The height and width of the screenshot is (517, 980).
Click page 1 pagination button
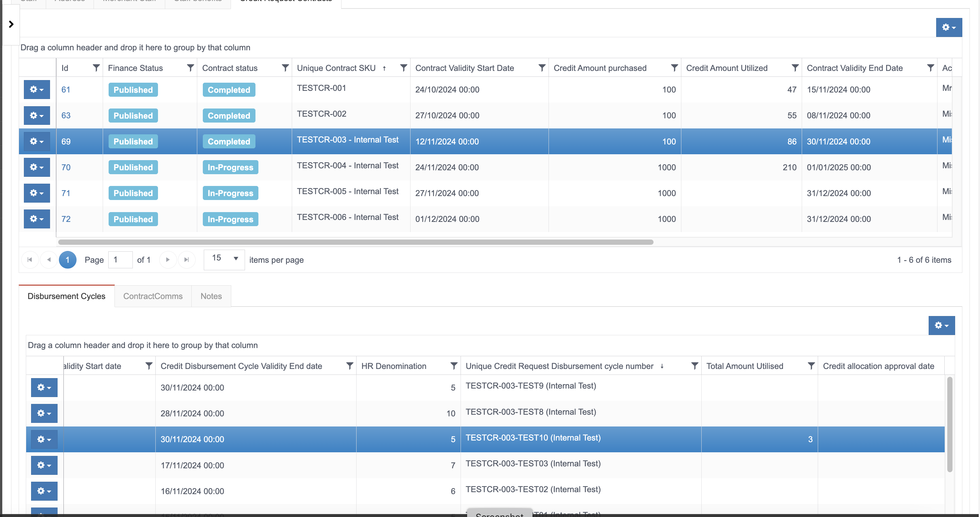tap(67, 260)
